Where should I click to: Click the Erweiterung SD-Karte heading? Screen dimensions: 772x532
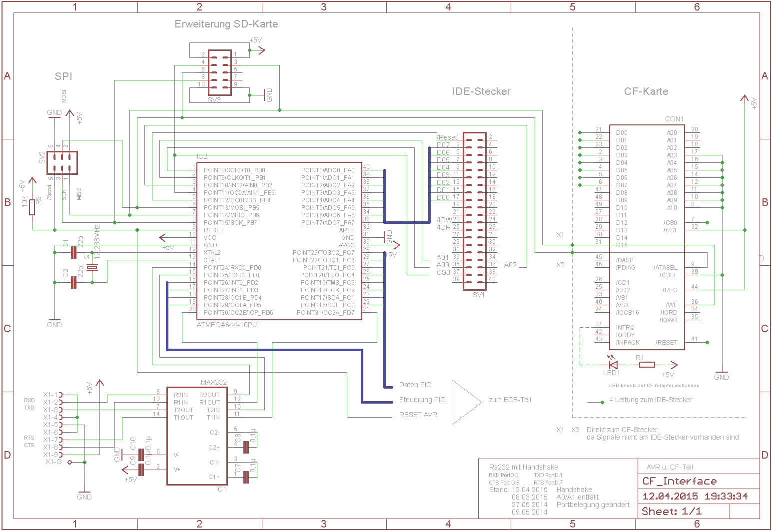tap(226, 24)
